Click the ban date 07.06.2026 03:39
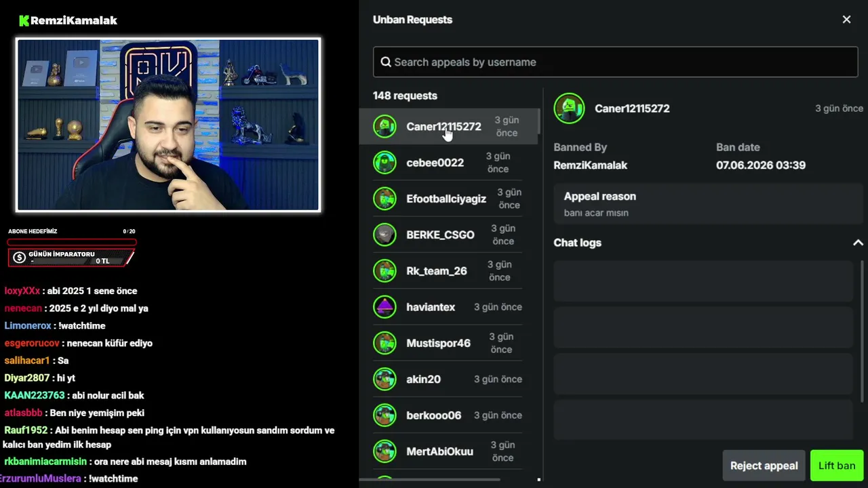This screenshot has width=868, height=488. pos(761,165)
